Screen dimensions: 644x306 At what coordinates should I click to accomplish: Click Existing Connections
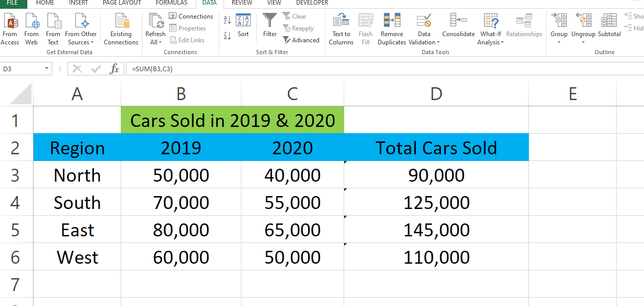(x=121, y=28)
